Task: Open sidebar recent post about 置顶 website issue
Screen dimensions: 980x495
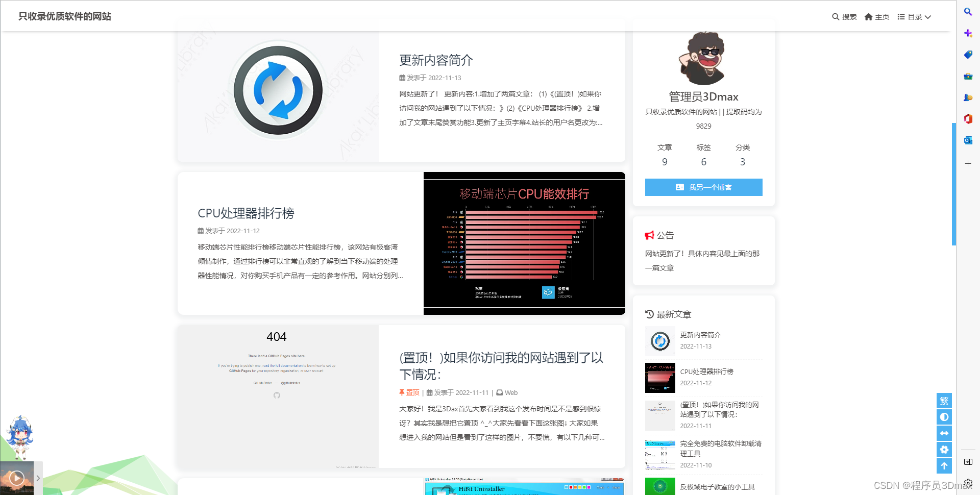Action: point(720,409)
